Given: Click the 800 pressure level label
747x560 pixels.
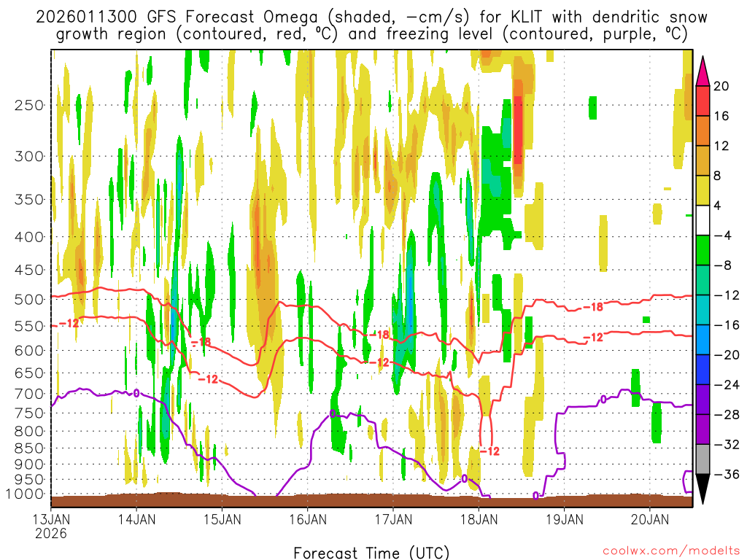Looking at the screenshot, I should [x=29, y=432].
